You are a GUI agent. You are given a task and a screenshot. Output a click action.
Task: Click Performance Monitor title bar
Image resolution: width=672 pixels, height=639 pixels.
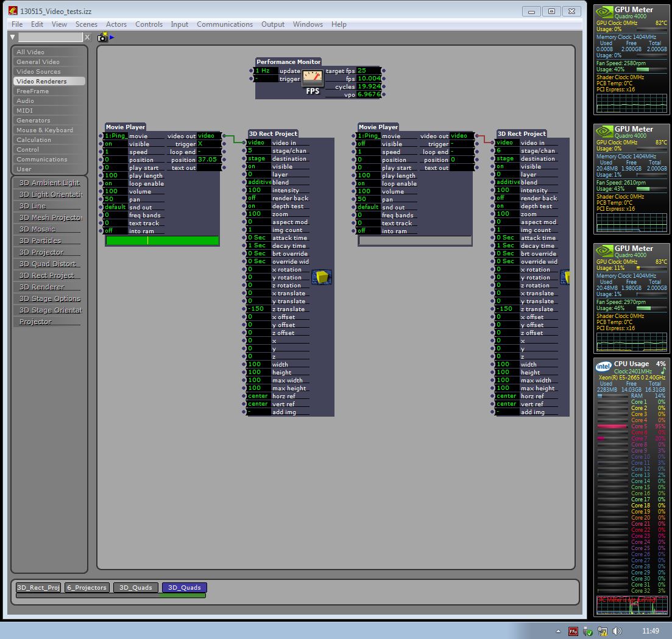point(288,62)
